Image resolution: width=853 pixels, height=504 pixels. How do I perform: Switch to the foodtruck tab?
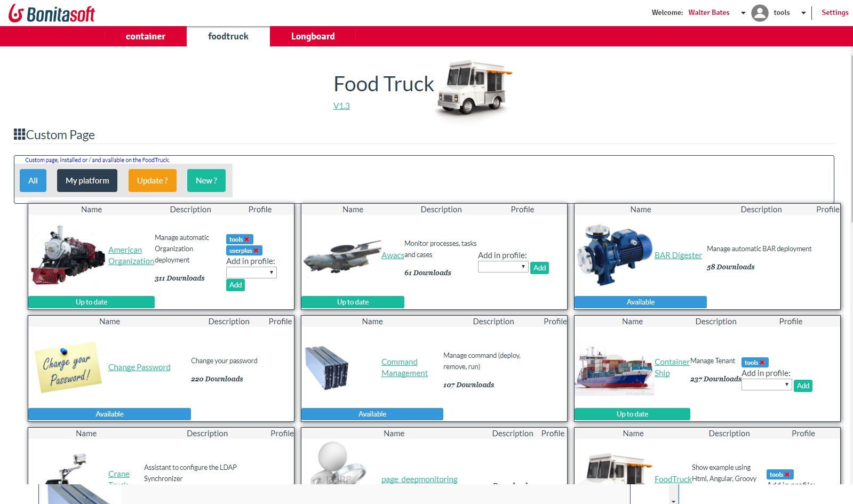[x=228, y=36]
